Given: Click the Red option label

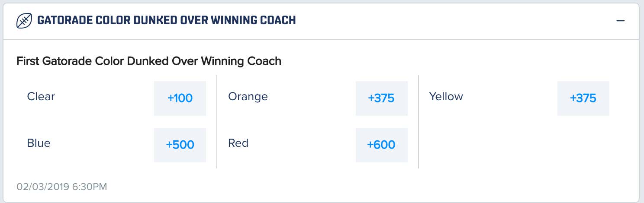Looking at the screenshot, I should click(x=238, y=143).
